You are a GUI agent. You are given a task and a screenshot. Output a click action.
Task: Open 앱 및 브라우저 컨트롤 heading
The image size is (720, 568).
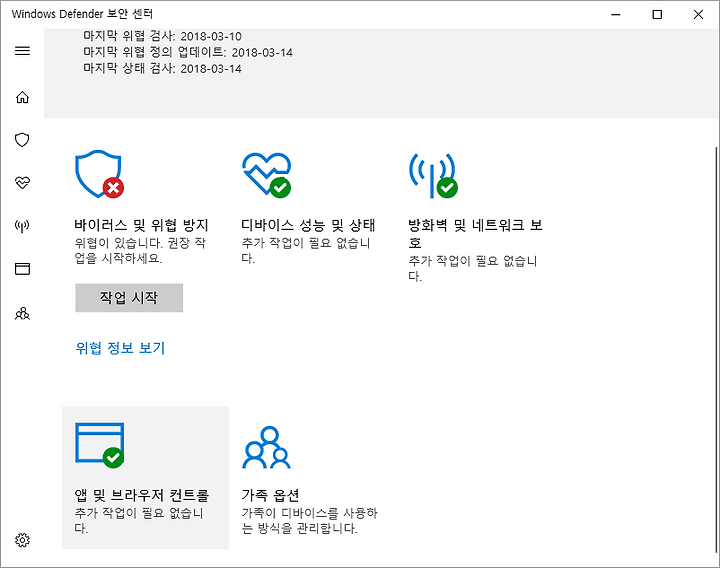[141, 495]
